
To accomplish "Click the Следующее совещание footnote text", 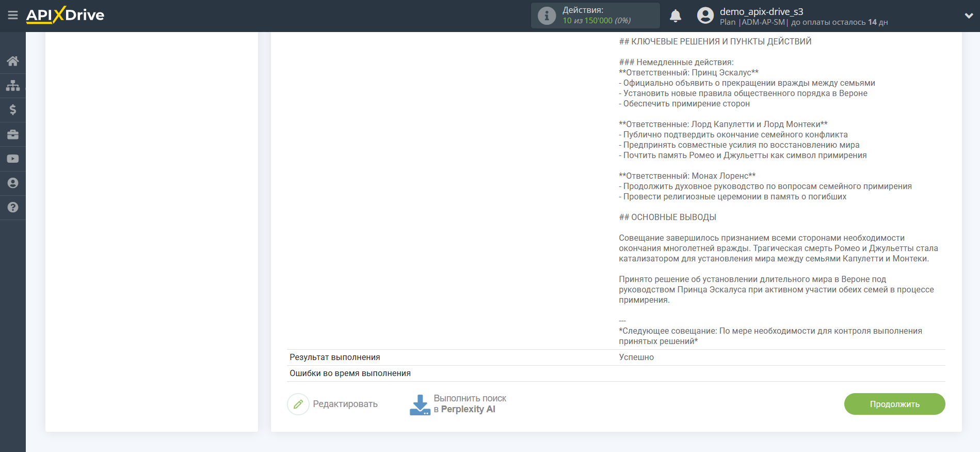I will (770, 336).
